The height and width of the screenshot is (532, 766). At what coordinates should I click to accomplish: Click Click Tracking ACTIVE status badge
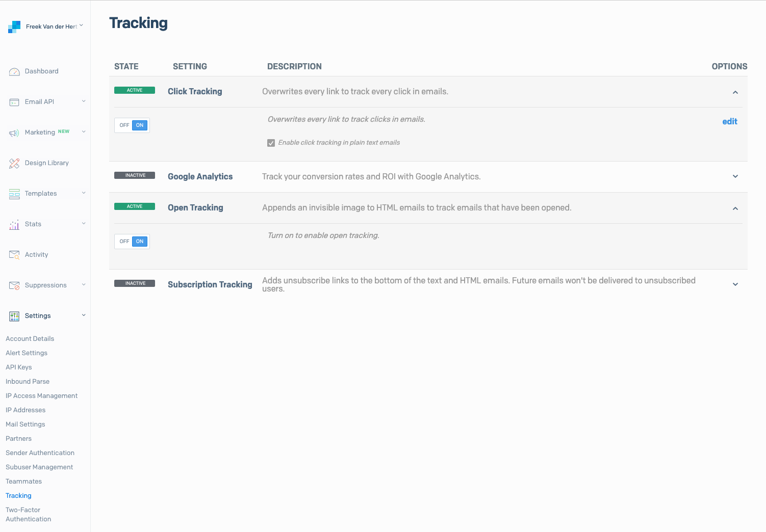tap(135, 90)
